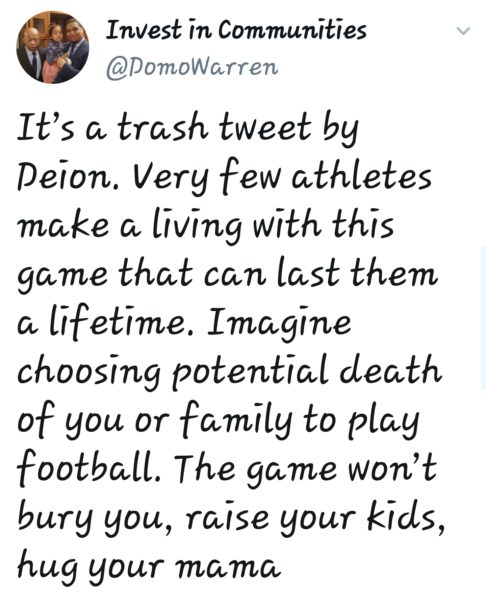This screenshot has height=600, width=486.
Task: Click the word "Deion" in the tweet
Action: pos(64,177)
